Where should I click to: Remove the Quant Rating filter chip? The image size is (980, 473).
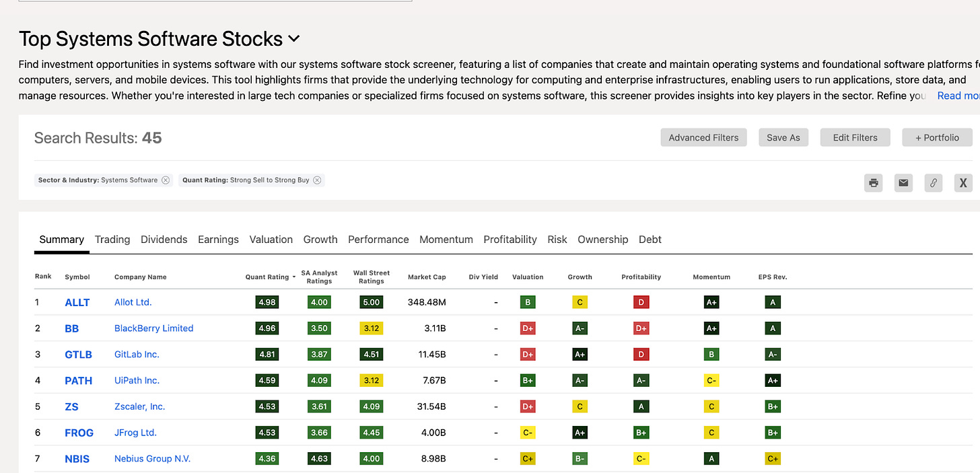(317, 180)
